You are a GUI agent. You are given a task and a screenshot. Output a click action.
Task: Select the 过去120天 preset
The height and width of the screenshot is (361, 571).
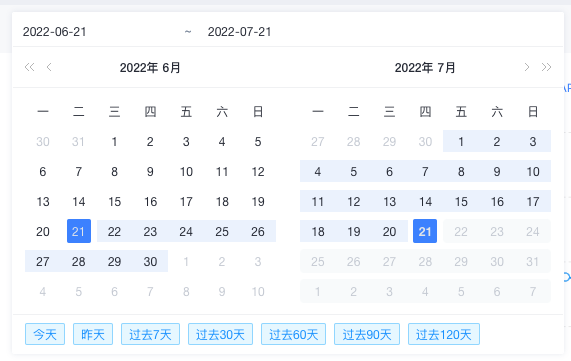click(444, 334)
